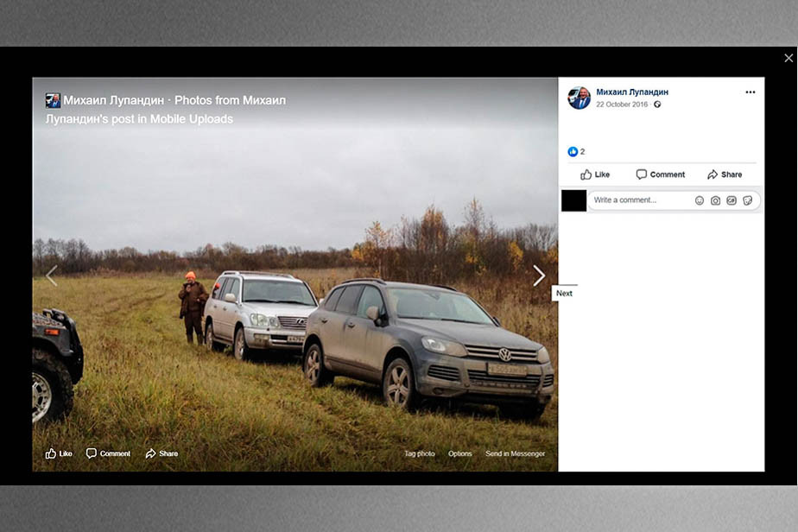798x532 pixels.
Task: Like the post from the sidebar
Action: coord(595,174)
